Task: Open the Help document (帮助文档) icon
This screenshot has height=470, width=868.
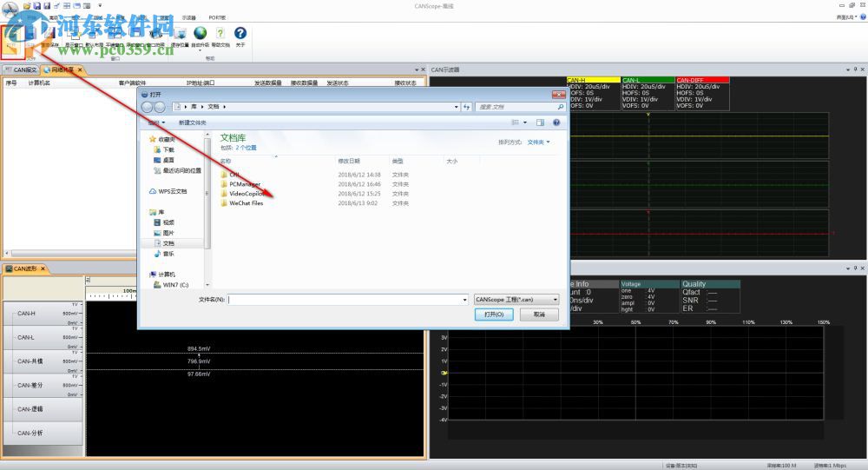Action: click(x=220, y=35)
